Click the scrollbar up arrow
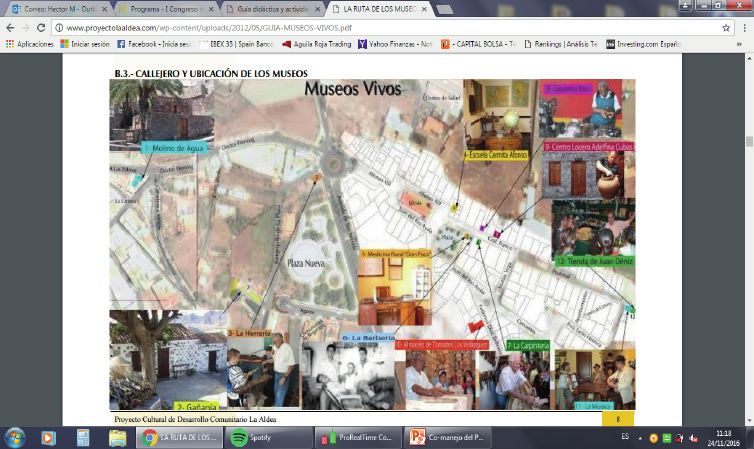 tap(749, 58)
